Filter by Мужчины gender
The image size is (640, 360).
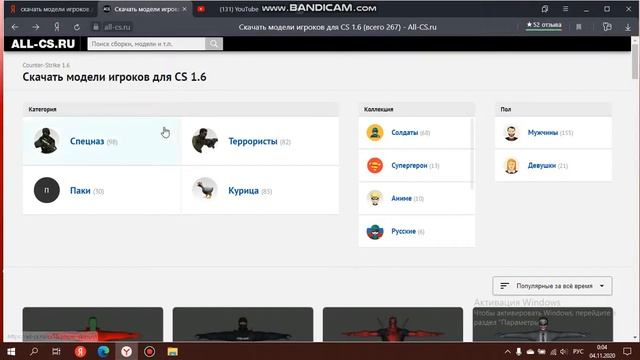pos(553,133)
